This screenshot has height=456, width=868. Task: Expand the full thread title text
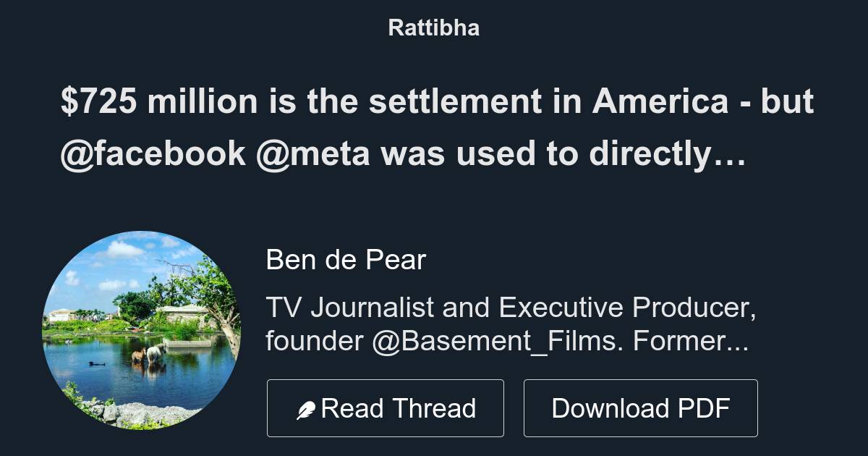[434, 127]
